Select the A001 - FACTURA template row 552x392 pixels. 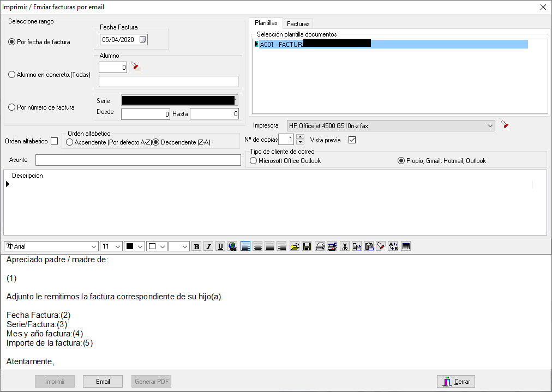pos(393,44)
